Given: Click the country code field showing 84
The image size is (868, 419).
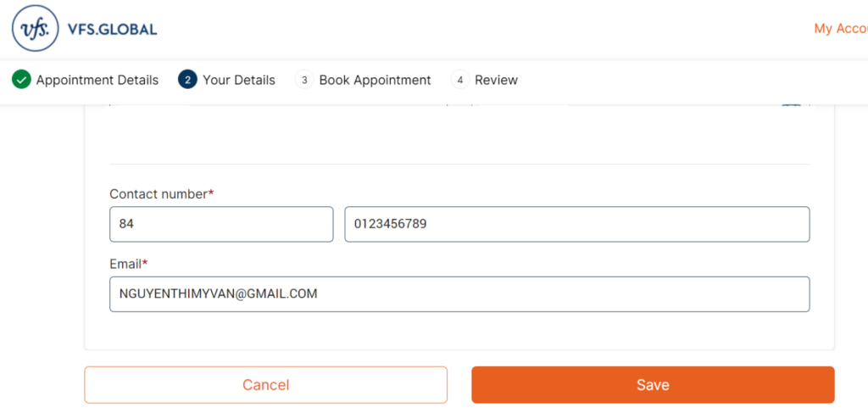Looking at the screenshot, I should (x=221, y=224).
